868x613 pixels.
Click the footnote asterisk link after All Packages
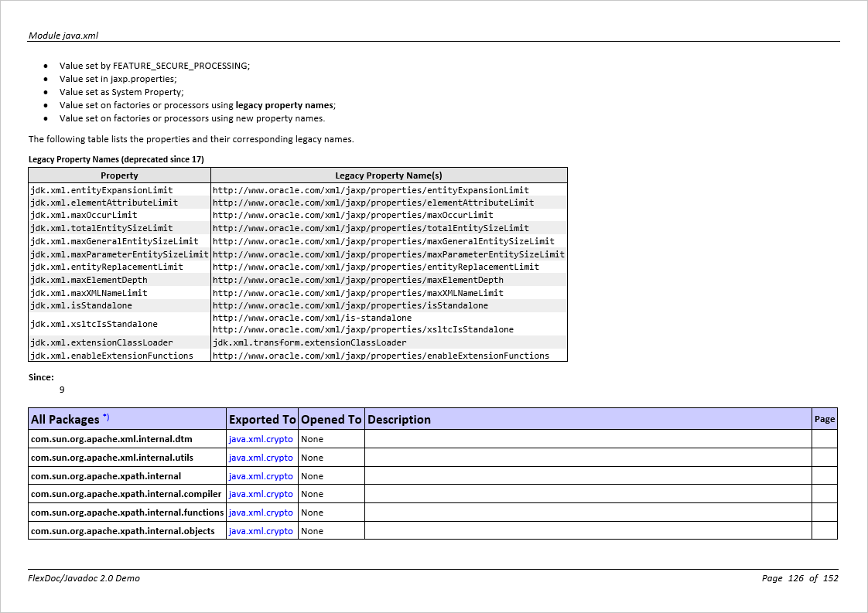point(106,417)
